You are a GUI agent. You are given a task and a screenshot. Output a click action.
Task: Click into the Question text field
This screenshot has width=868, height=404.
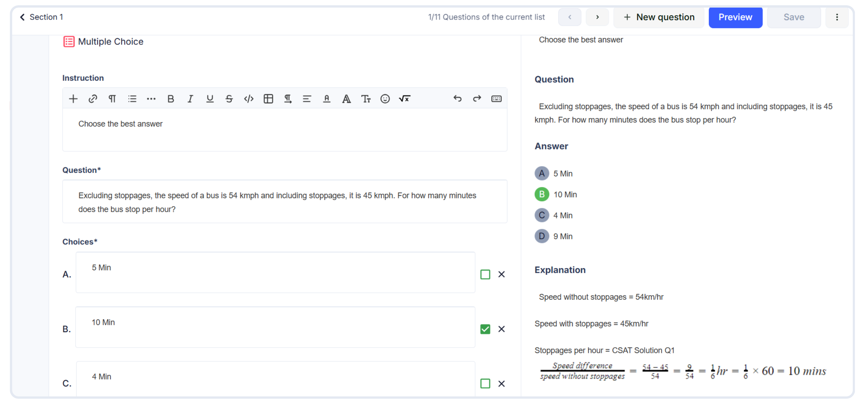(x=285, y=202)
